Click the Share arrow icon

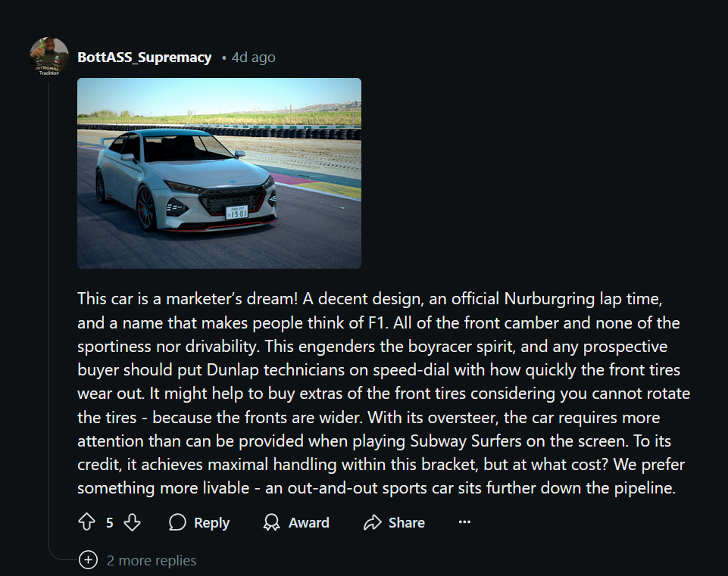point(372,522)
